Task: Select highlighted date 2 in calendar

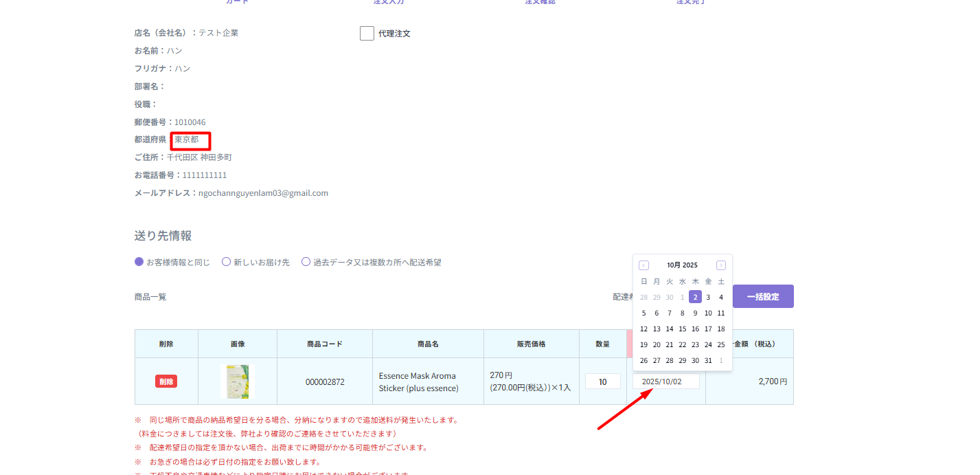Action: coord(695,297)
